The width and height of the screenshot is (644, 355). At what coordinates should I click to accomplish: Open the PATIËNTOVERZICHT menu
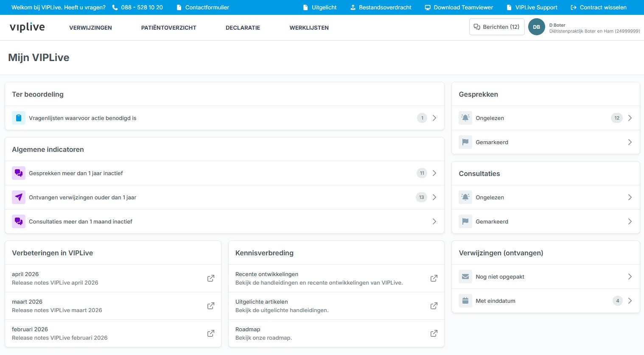[x=169, y=28]
